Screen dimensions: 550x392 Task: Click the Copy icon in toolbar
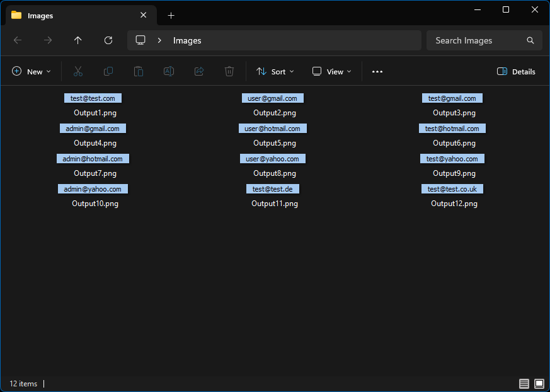(108, 72)
